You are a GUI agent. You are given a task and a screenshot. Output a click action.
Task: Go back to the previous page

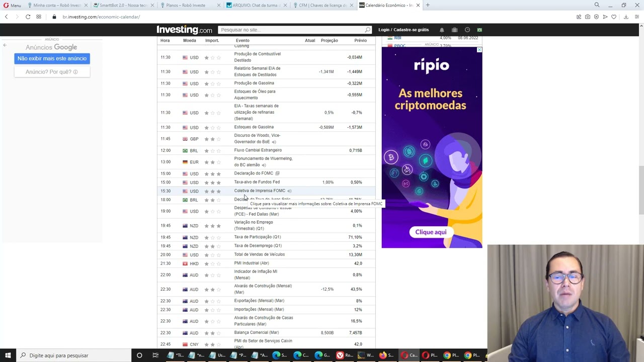(6, 17)
